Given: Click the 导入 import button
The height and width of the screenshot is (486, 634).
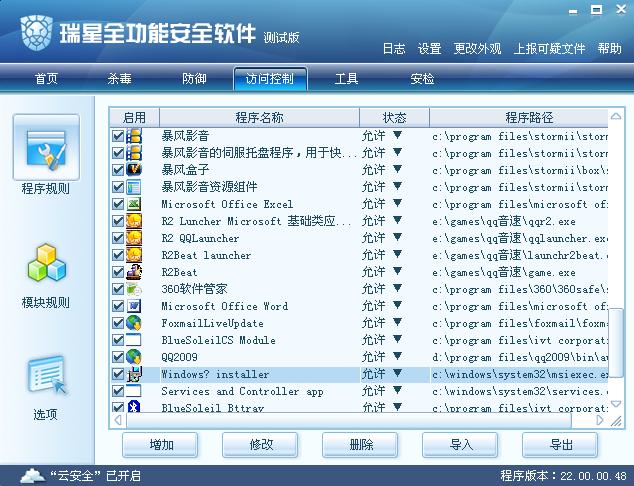Looking at the screenshot, I should pyautogui.click(x=460, y=445).
